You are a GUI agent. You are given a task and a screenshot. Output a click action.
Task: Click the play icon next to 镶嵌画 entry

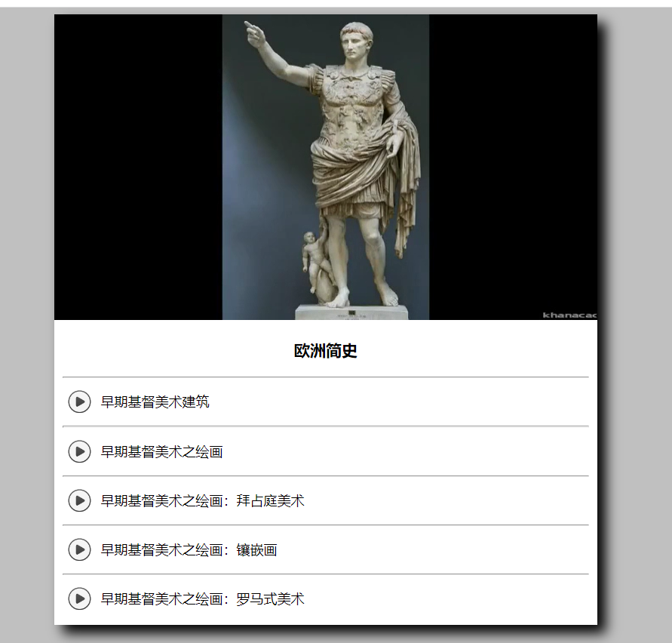[79, 550]
